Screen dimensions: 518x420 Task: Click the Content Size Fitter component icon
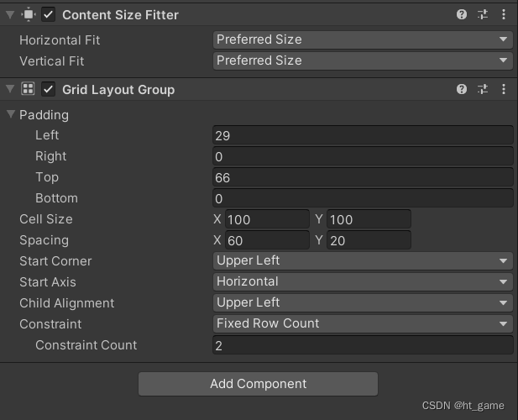click(29, 14)
